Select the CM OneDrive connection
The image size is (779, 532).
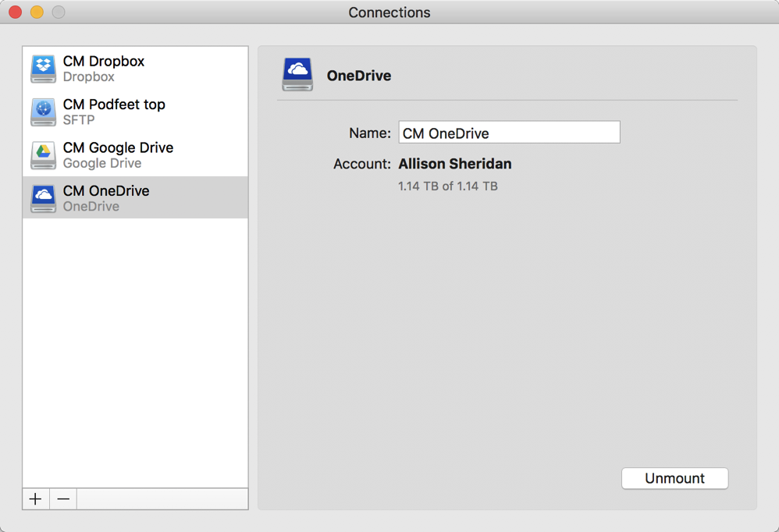point(135,197)
